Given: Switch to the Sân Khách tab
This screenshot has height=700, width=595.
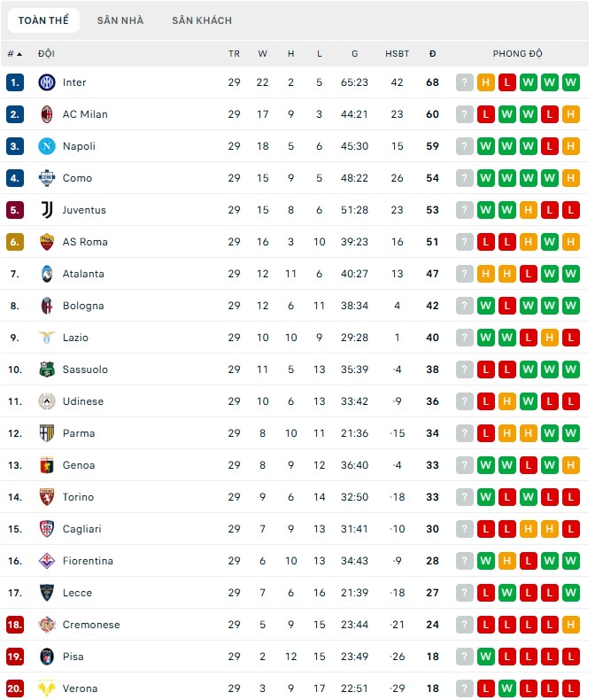Looking at the screenshot, I should click(202, 20).
